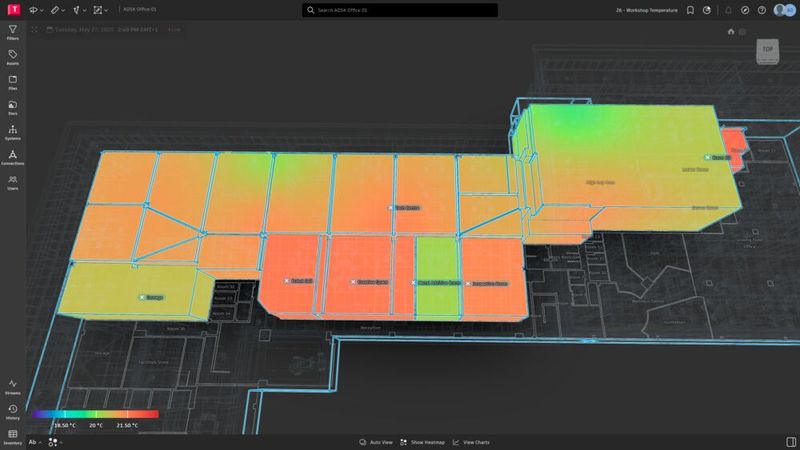This screenshot has height=450, width=800.
Task: Open the History panel
Action: 13,412
